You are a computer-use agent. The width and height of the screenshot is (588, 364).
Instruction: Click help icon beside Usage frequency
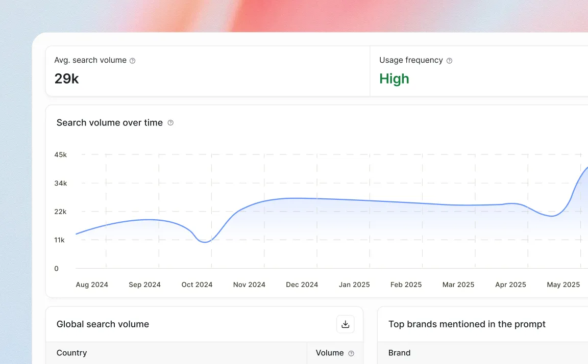click(x=449, y=61)
